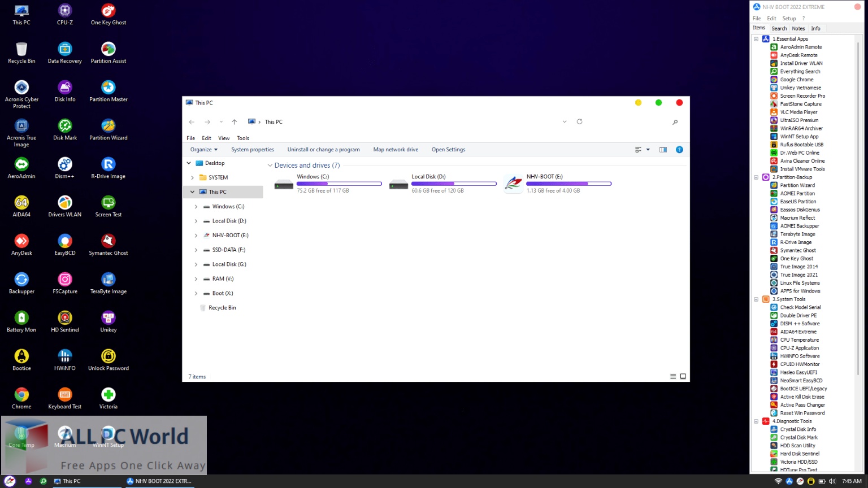This screenshot has height=488, width=868.
Task: Refresh the Explorer address bar
Action: pos(579,122)
